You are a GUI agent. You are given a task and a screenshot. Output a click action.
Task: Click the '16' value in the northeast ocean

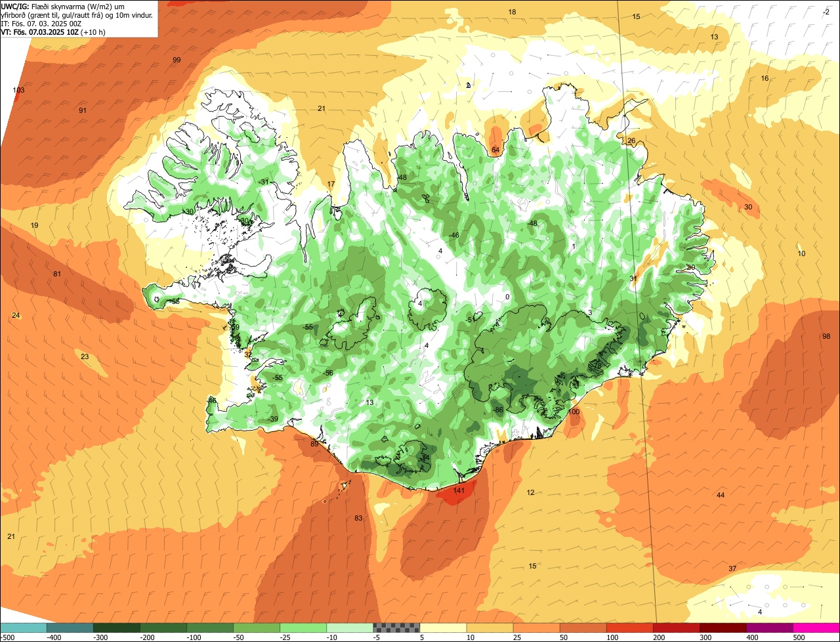[x=765, y=78]
